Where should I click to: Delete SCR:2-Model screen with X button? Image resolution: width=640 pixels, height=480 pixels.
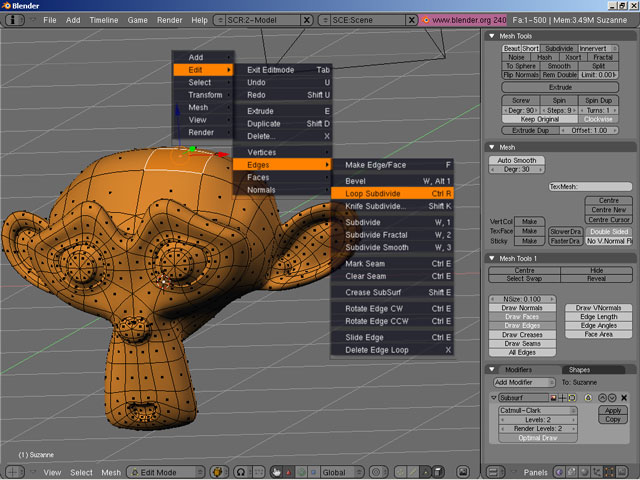click(307, 20)
